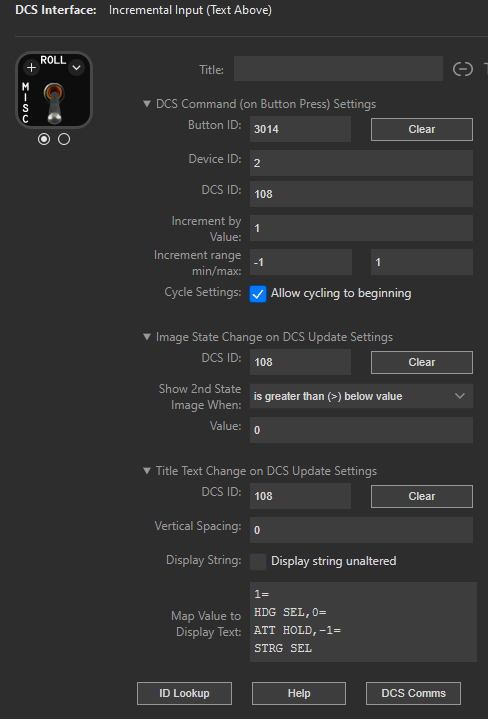488x719 pixels.
Task: Select the first image state radio button
Action: [x=44, y=139]
